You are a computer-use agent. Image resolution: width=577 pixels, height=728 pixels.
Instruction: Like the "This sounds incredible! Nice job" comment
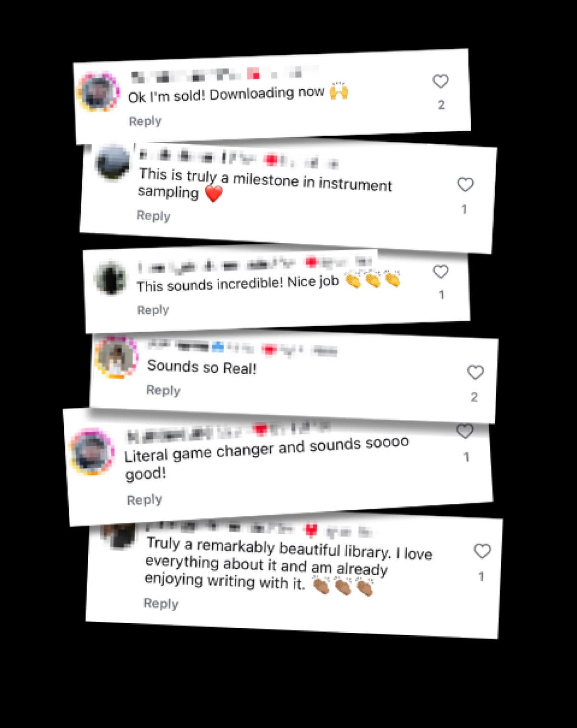440,272
